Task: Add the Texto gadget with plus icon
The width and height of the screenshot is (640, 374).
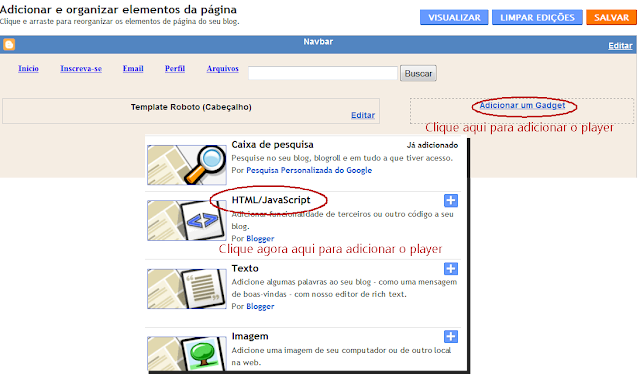Action: pos(451,269)
